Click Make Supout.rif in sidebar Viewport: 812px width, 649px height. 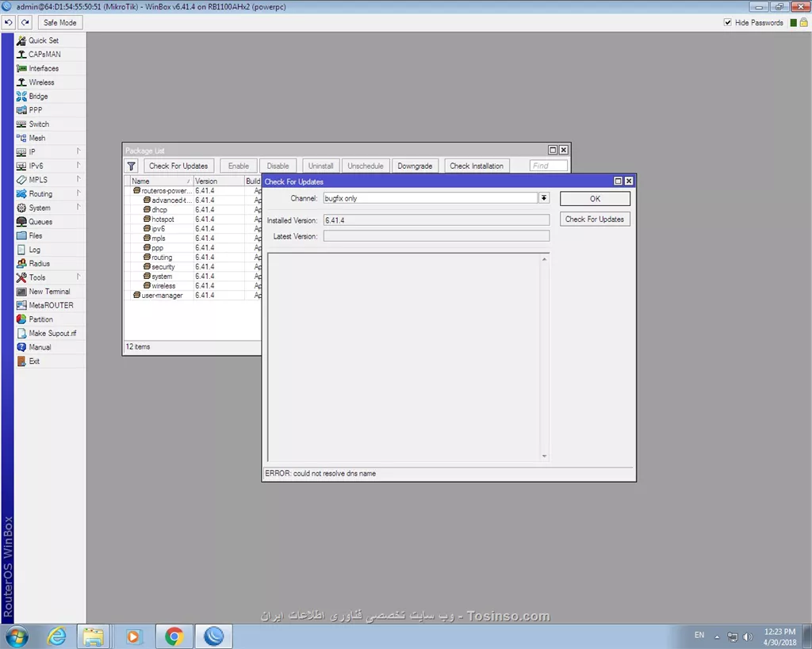[50, 334]
